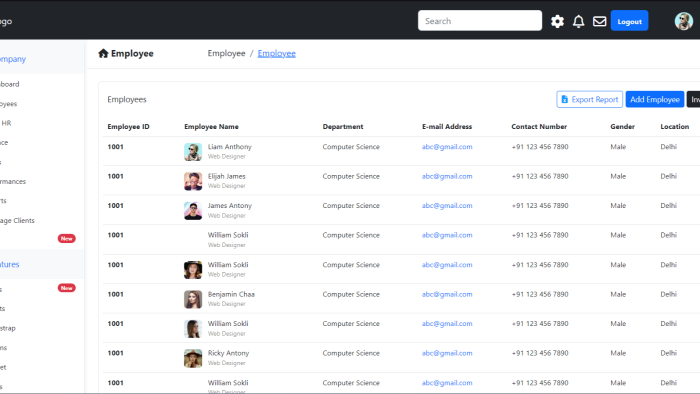The height and width of the screenshot is (394, 700).
Task: Select Ricky Antony's avatar photo
Action: coord(193,358)
